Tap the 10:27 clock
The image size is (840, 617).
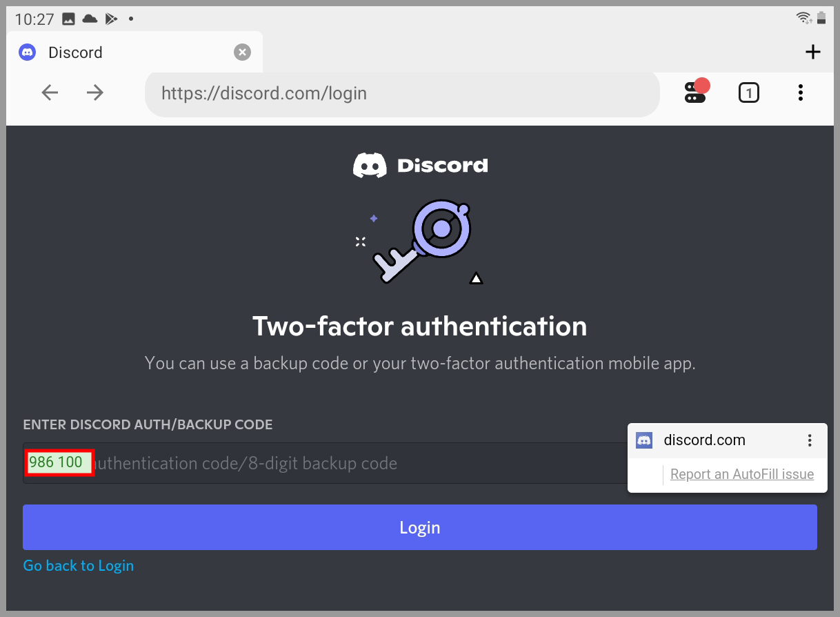(34, 19)
